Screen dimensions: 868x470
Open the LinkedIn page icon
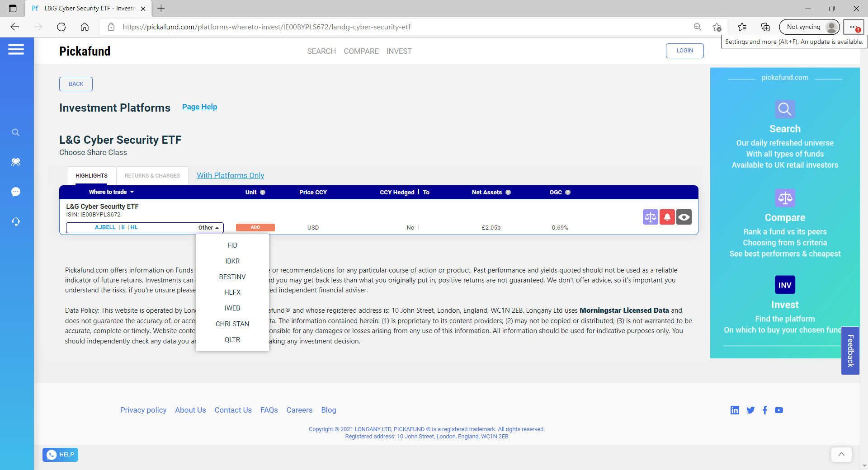[x=735, y=410]
